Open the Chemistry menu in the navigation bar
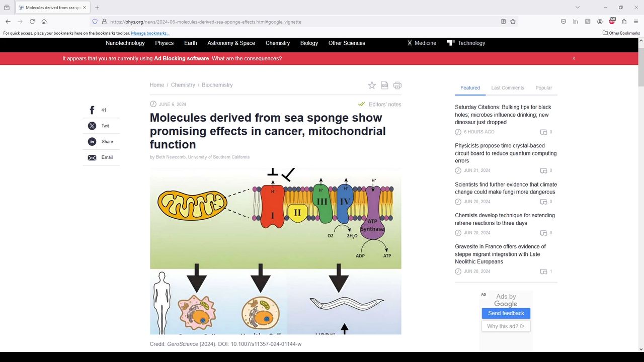 [278, 43]
